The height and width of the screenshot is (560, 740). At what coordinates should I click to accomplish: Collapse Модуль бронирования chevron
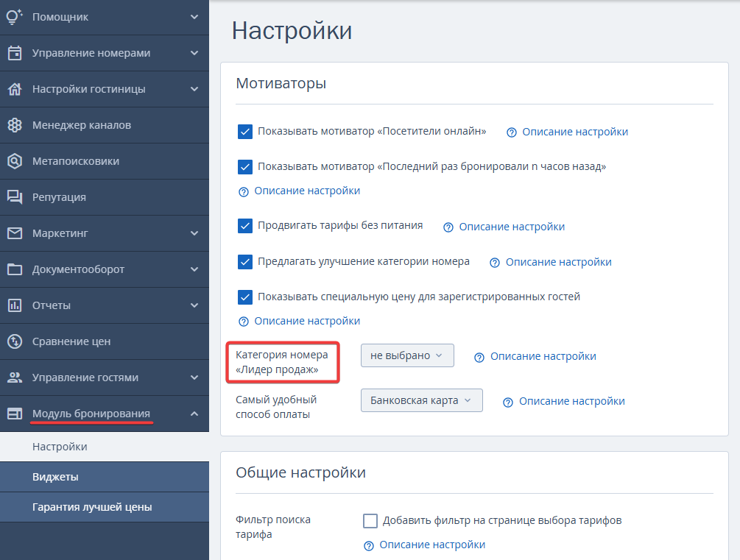(194, 414)
